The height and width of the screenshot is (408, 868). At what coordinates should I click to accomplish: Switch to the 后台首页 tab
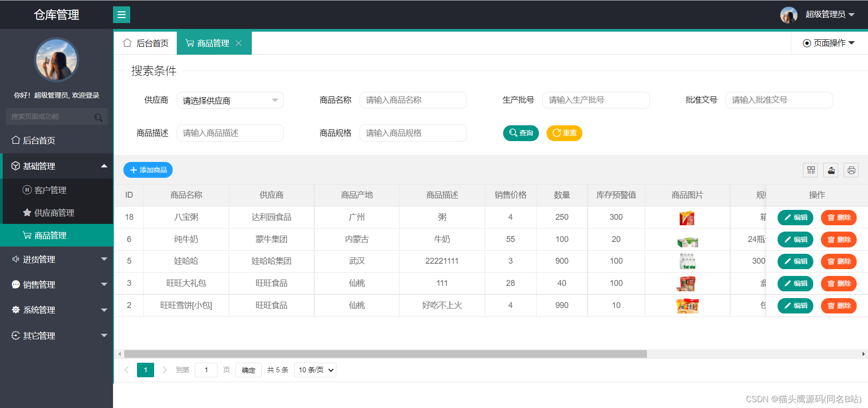[146, 43]
